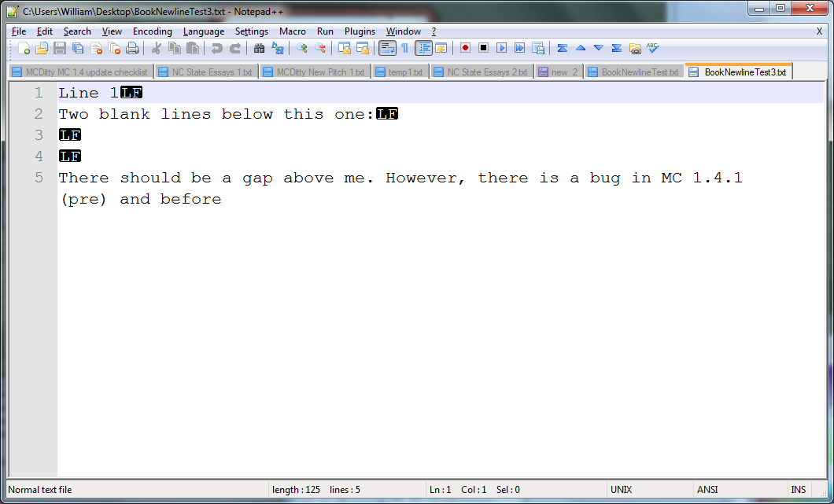The image size is (834, 504).
Task: Click the Save All icon
Action: (78, 49)
